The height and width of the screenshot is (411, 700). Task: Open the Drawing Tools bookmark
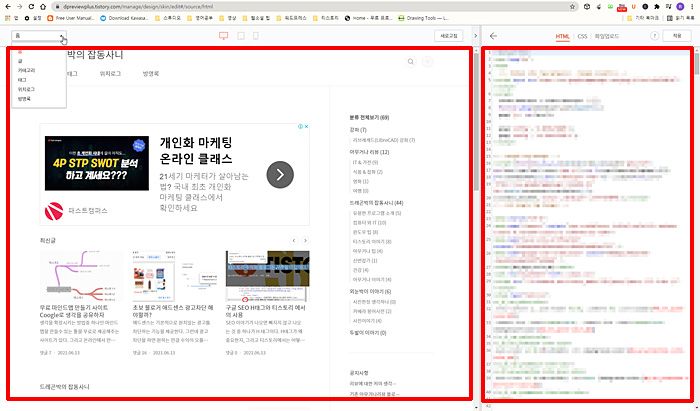click(423, 18)
